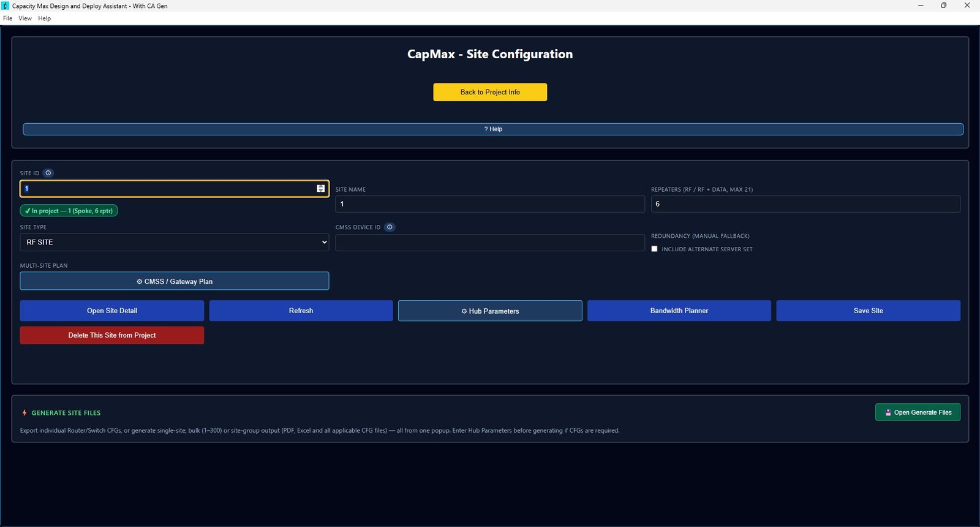This screenshot has height=527, width=980.
Task: Click the CMSS Device ID info icon
Action: pos(390,227)
